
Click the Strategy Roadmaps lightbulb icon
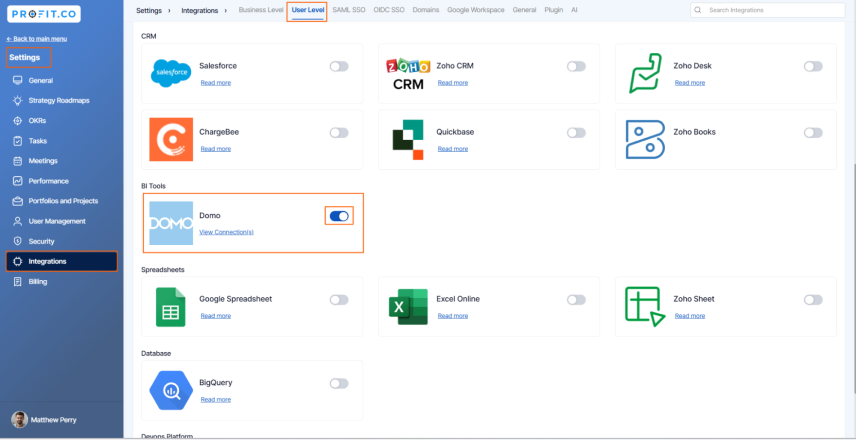coord(17,100)
